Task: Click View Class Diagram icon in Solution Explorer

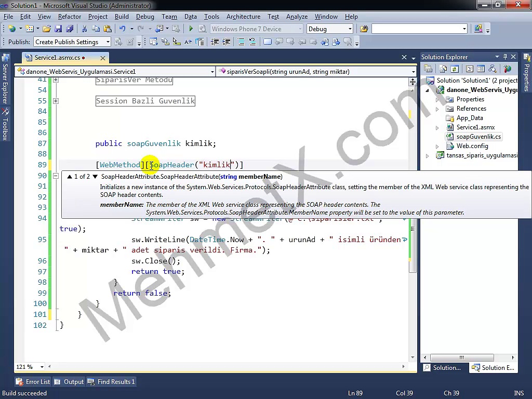Action: pyautogui.click(x=493, y=69)
